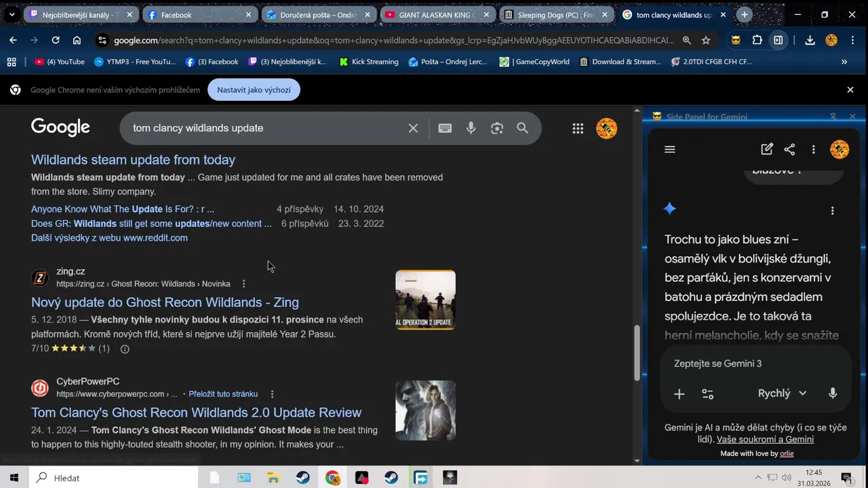Add an attachment with the plus button
This screenshot has width=868, height=488.
click(679, 394)
